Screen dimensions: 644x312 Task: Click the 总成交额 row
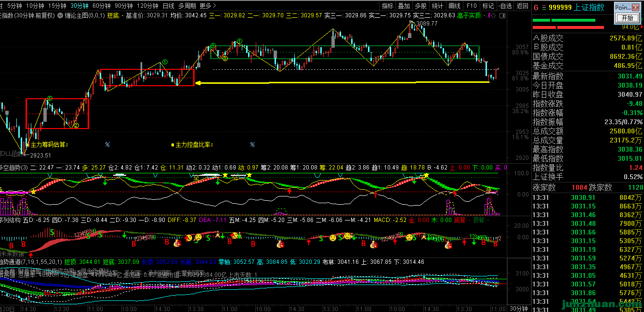coord(587,131)
